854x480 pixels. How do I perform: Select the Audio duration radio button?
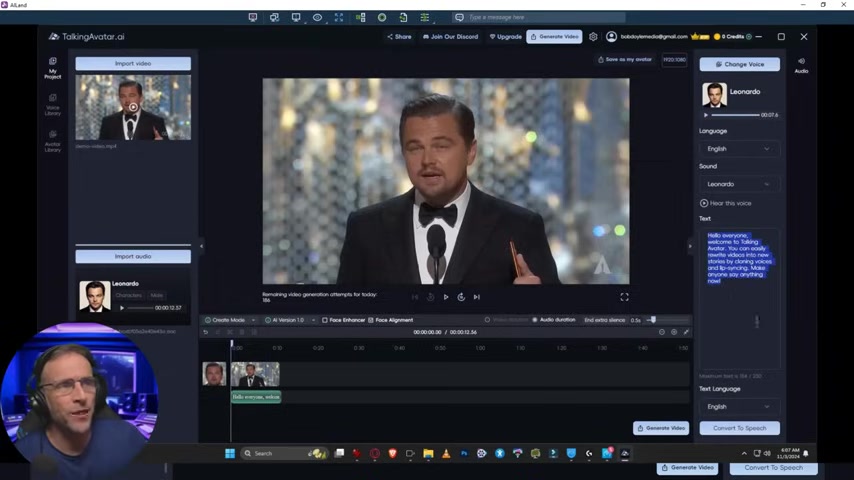tap(535, 320)
